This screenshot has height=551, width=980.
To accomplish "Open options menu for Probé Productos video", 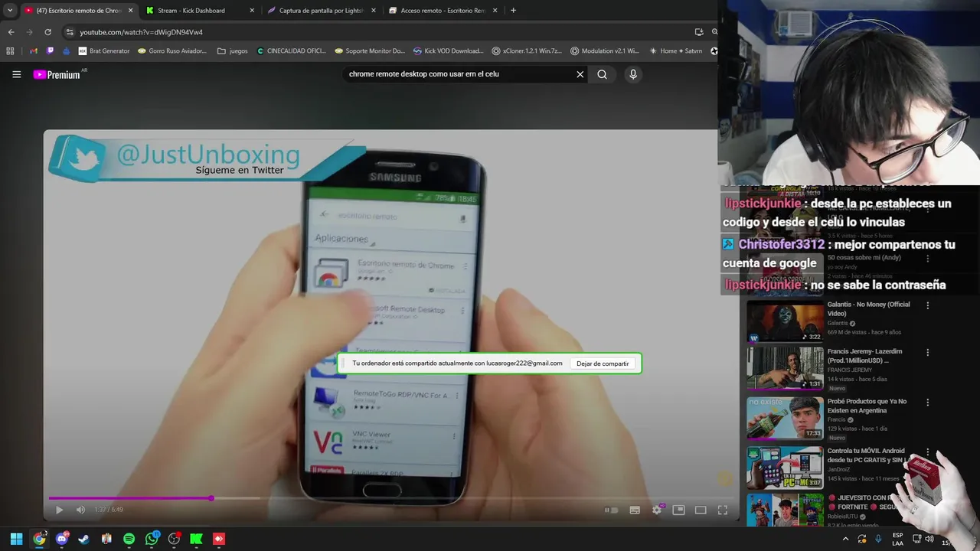I will click(927, 403).
